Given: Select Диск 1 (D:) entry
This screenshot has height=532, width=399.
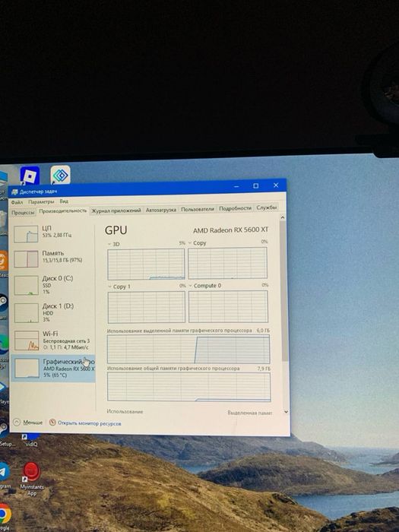Looking at the screenshot, I should [52, 313].
